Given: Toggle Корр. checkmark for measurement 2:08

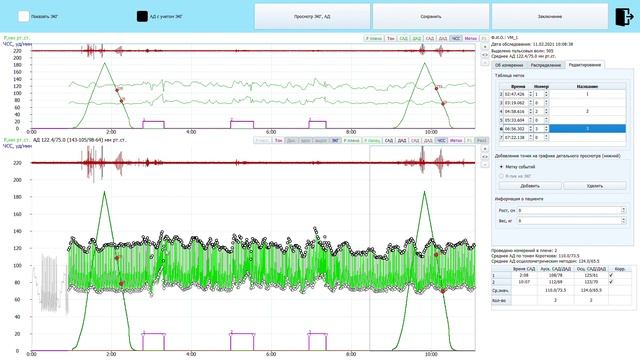Looking at the screenshot, I should tap(611, 276).
